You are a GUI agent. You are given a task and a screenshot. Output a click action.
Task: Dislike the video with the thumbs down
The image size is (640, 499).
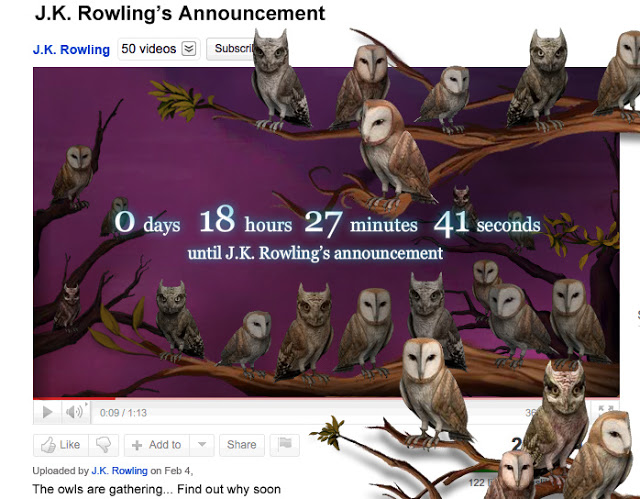pos(103,445)
